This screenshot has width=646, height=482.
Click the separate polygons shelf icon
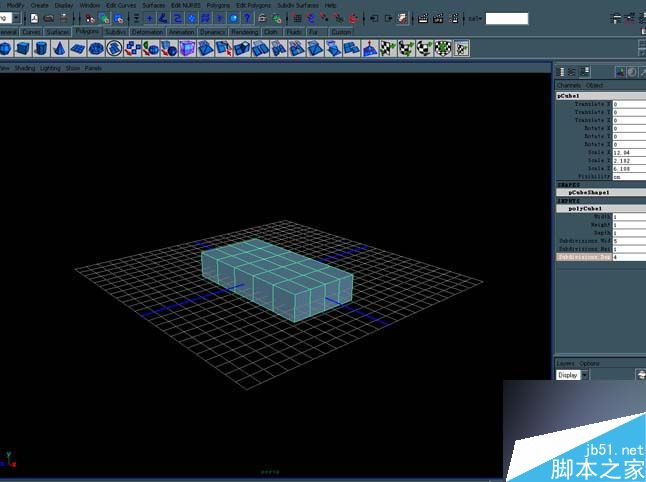click(x=133, y=49)
